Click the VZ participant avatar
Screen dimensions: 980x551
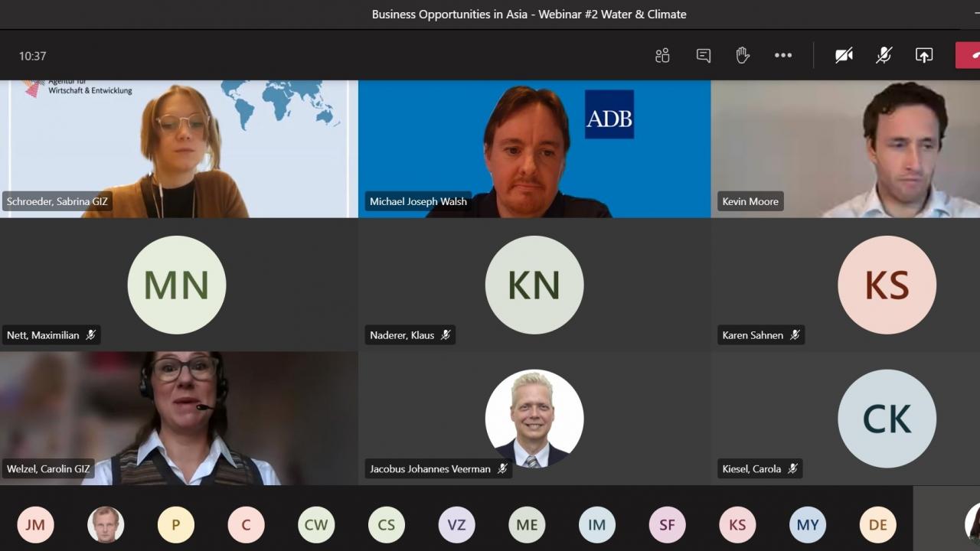tap(457, 525)
